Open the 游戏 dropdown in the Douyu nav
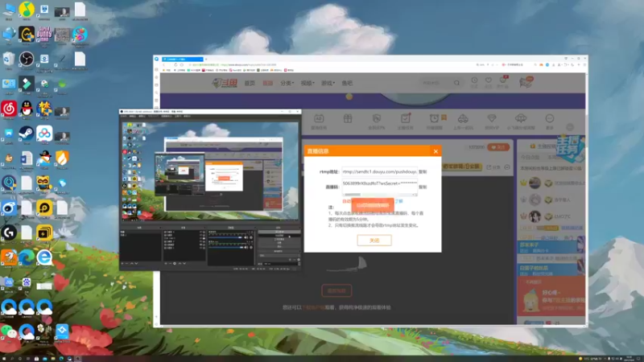 coord(328,83)
